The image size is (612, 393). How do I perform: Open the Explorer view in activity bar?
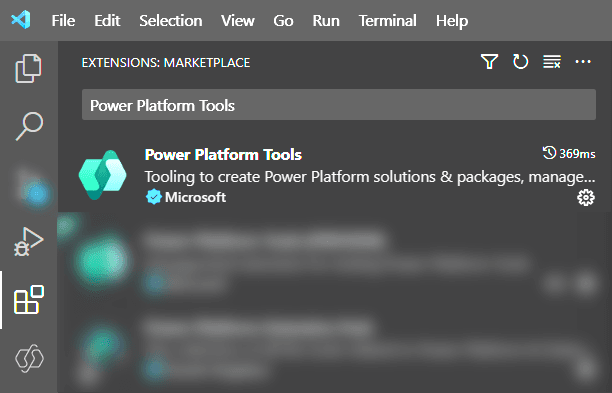[28, 68]
